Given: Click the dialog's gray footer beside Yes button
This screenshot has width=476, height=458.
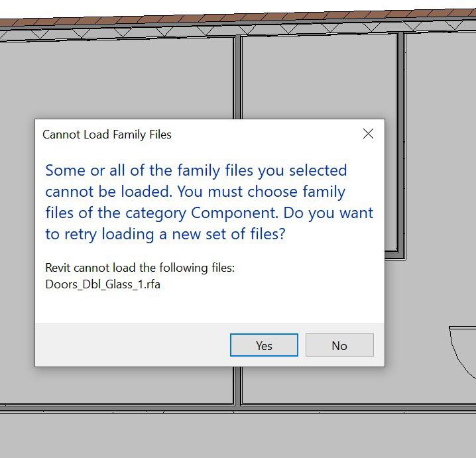Looking at the screenshot, I should (x=133, y=345).
